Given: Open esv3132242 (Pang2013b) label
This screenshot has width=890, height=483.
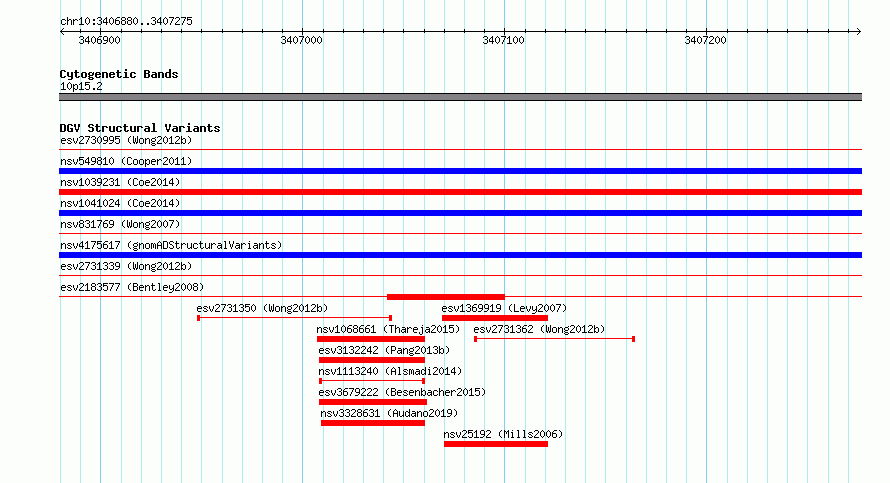Looking at the screenshot, I should (384, 350).
